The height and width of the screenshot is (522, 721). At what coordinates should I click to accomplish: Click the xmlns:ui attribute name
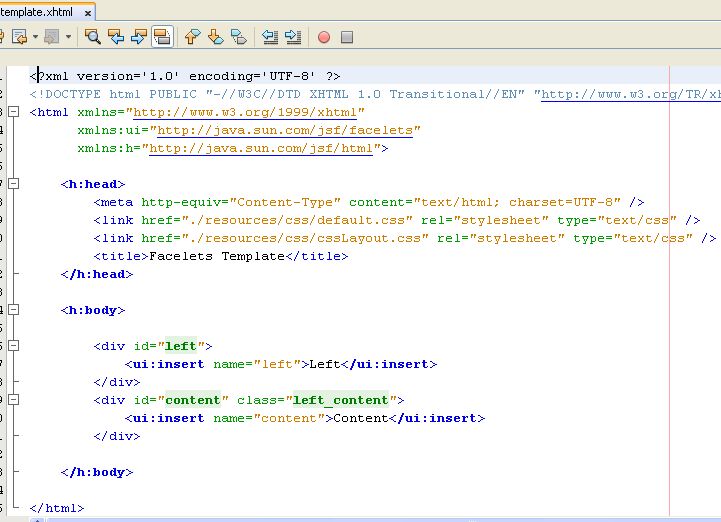[x=109, y=130]
